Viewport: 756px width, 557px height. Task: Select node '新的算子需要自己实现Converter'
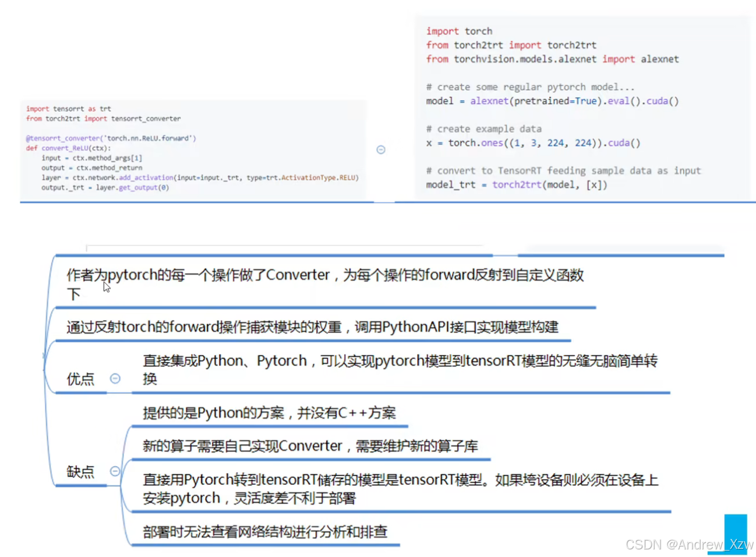click(310, 446)
